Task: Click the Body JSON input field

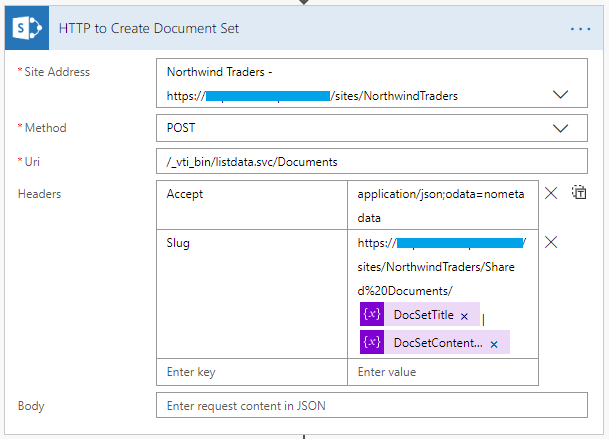Action: pyautogui.click(x=372, y=405)
